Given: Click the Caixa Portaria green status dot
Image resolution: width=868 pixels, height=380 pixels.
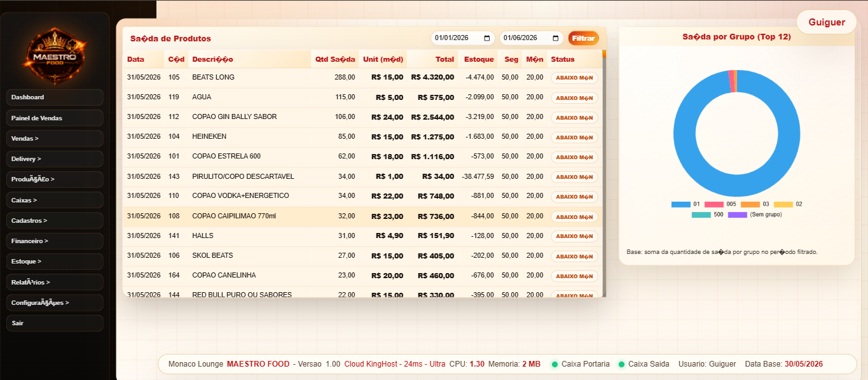Looking at the screenshot, I should 555,364.
